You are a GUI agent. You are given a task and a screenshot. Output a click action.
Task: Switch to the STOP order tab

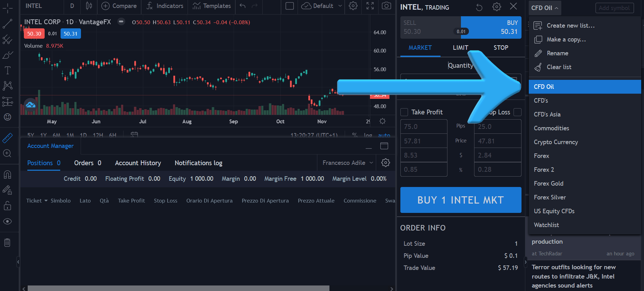[501, 48]
